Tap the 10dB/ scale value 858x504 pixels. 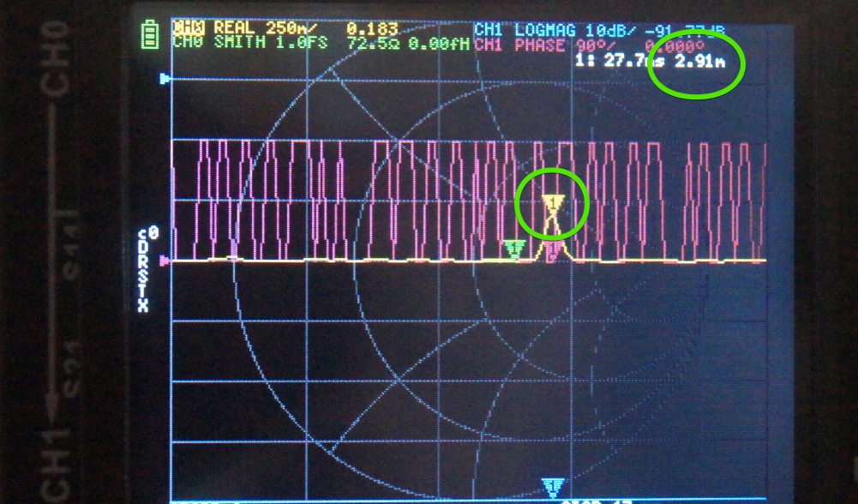pos(610,30)
